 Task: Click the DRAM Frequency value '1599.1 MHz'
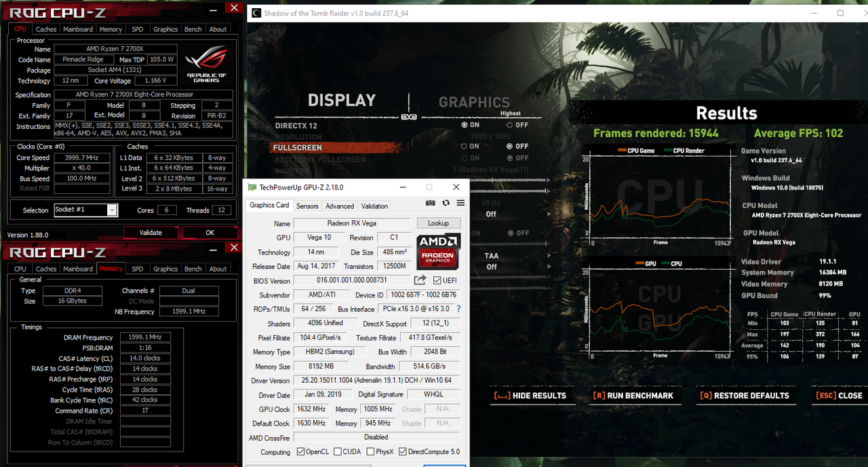pyautogui.click(x=144, y=337)
